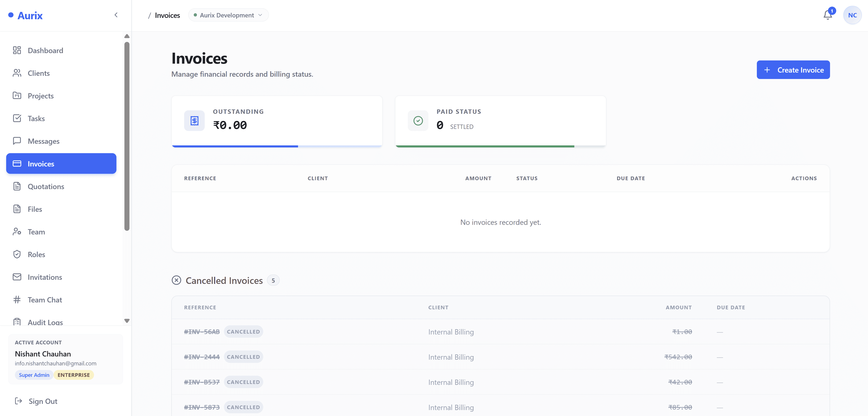Screen dimensions: 868x416
Task: Click the sidebar scroll up arrow
Action: click(127, 36)
